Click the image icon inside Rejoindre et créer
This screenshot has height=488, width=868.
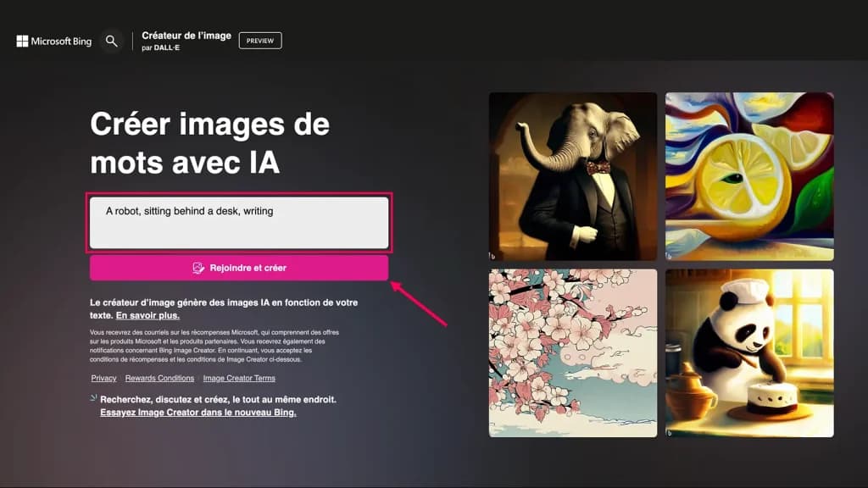(x=198, y=268)
